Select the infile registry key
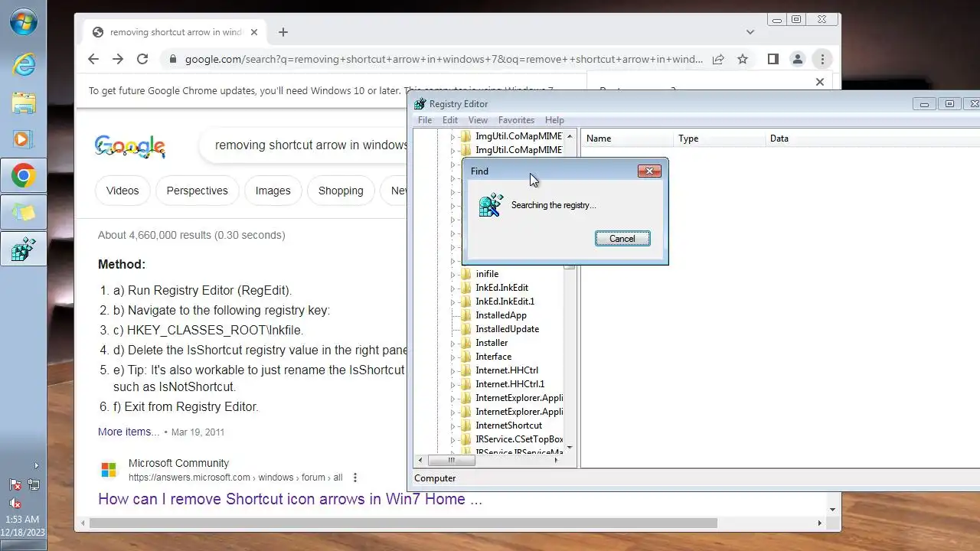Viewport: 980px width, 551px height. click(487, 274)
